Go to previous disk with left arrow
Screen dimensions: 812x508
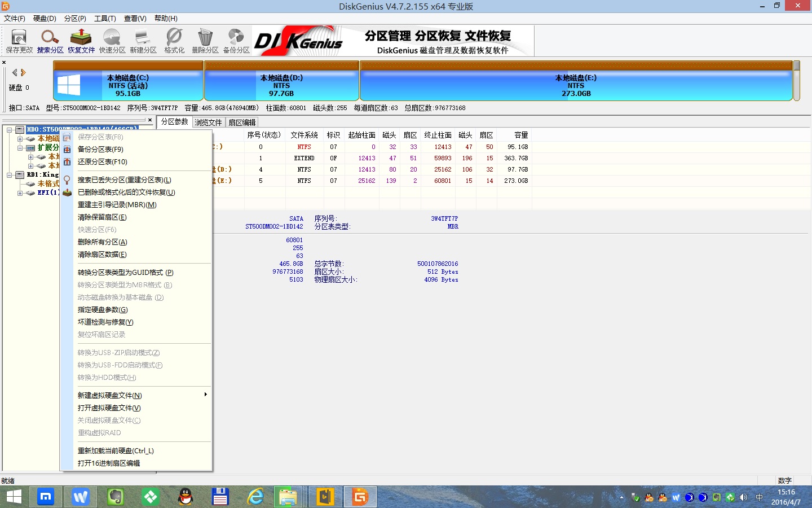pyautogui.click(x=15, y=72)
